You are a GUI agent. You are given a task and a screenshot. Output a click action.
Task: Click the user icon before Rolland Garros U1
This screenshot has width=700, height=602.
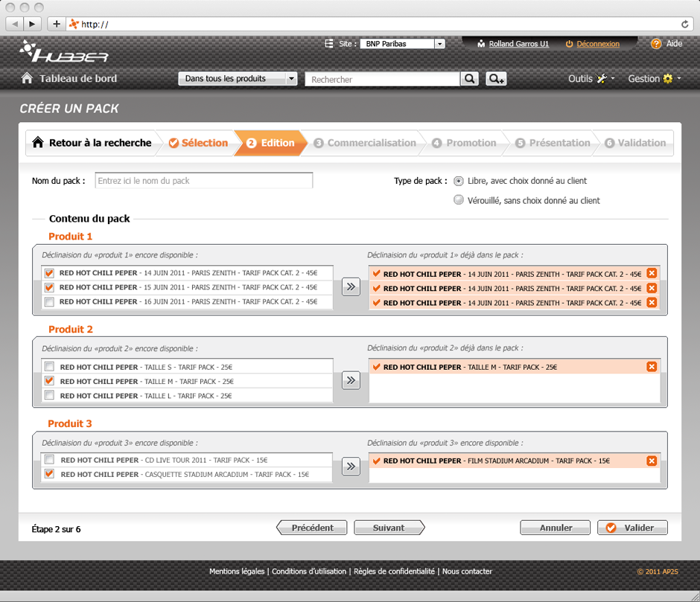pos(481,44)
